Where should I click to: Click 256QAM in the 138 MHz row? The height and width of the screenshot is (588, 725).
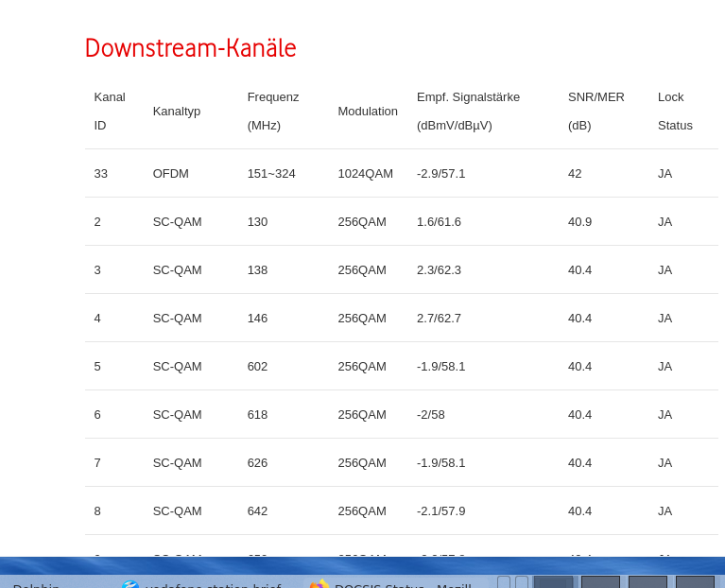(x=362, y=270)
